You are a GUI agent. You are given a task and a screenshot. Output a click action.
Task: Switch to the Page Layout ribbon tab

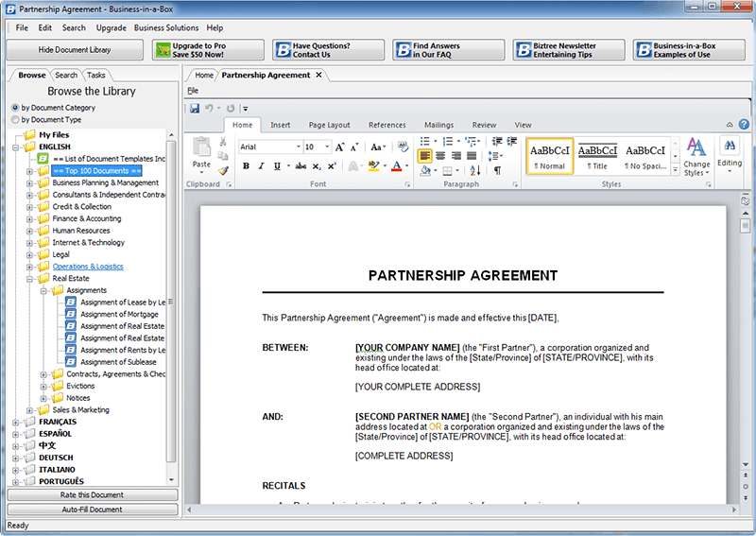pyautogui.click(x=329, y=125)
